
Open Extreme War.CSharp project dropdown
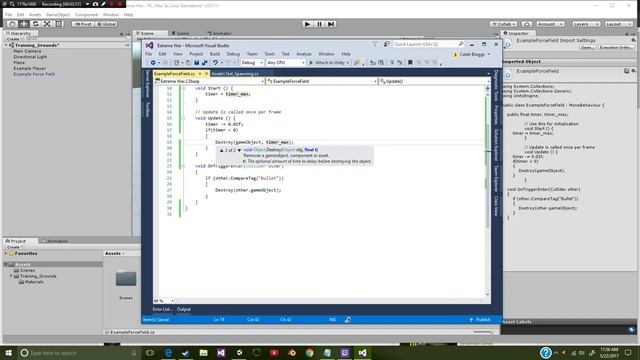209,81
